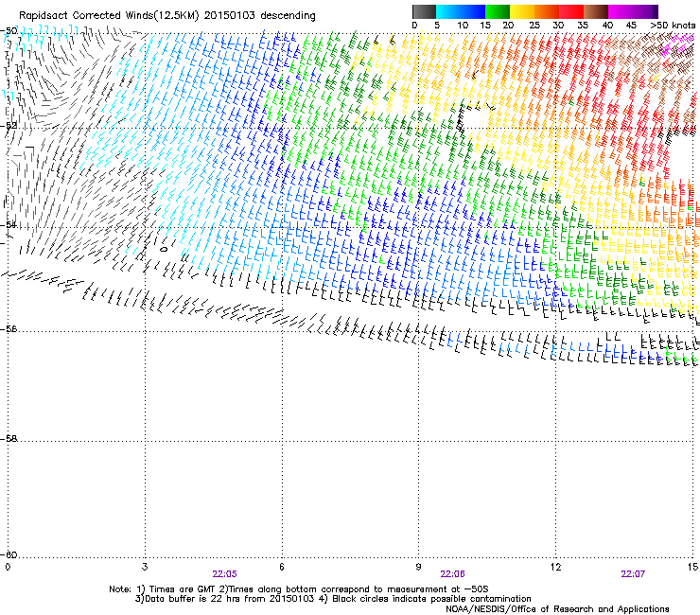700x615 pixels.
Task: Click the gray 0-5 knots legend swatch
Action: click(424, 11)
